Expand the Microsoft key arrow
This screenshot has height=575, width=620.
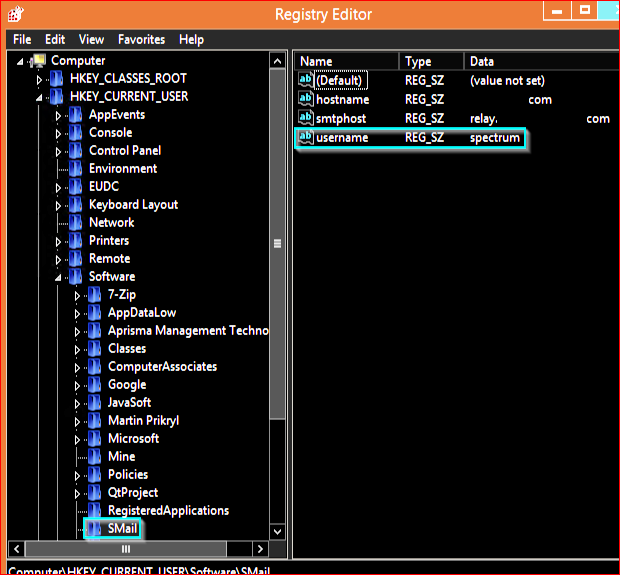[x=79, y=439]
